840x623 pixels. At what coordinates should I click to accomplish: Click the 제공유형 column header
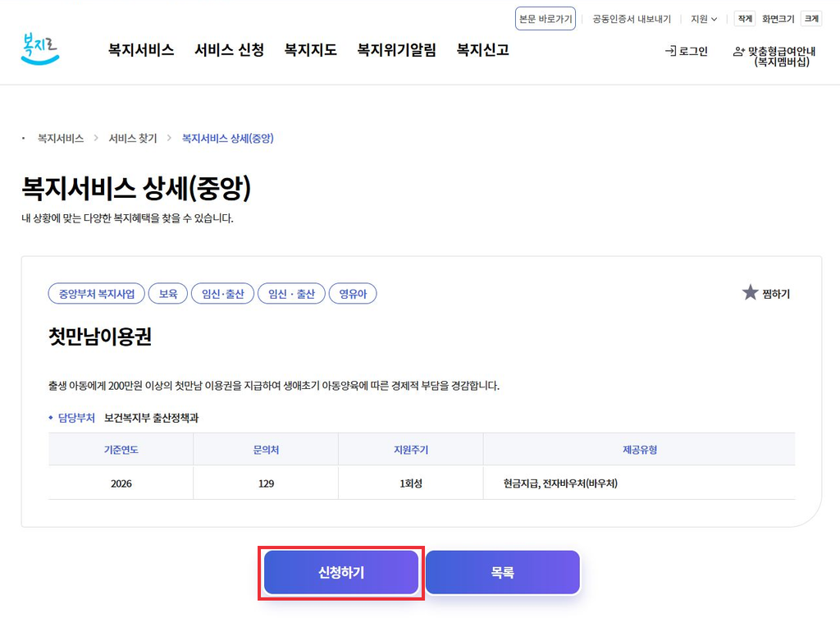[x=640, y=449]
